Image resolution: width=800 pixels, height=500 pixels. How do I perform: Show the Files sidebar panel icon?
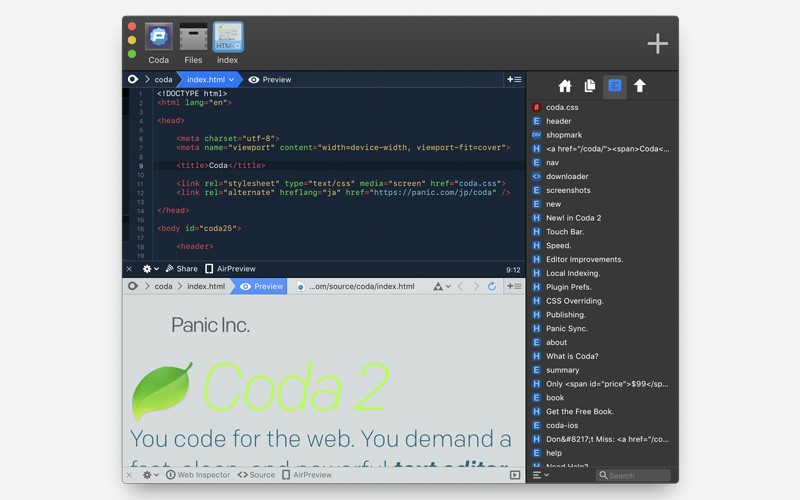click(x=590, y=86)
